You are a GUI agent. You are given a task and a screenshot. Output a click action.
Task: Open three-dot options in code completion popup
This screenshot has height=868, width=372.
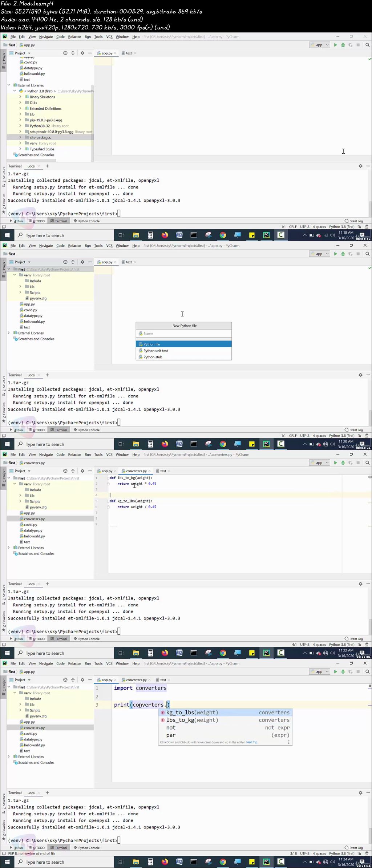click(289, 742)
